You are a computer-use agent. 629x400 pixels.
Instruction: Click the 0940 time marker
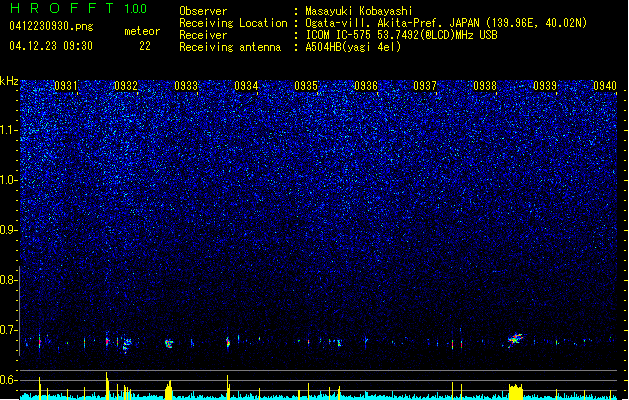(605, 86)
